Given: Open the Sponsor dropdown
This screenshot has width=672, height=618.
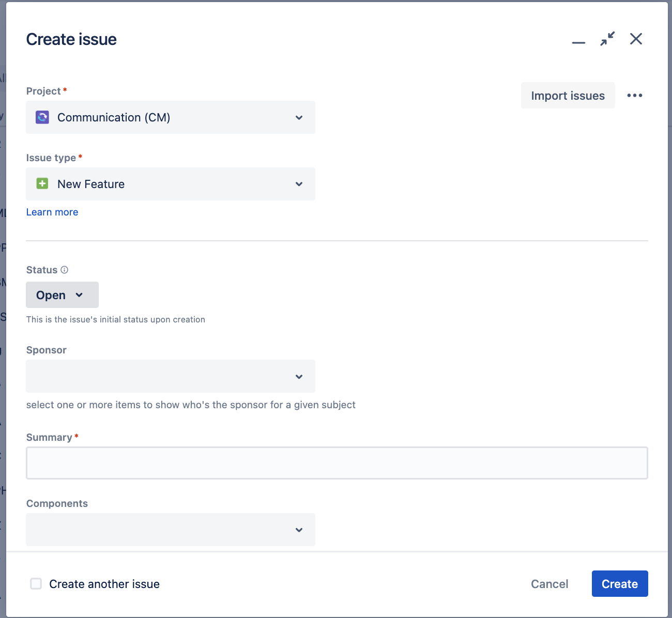Looking at the screenshot, I should (x=171, y=376).
